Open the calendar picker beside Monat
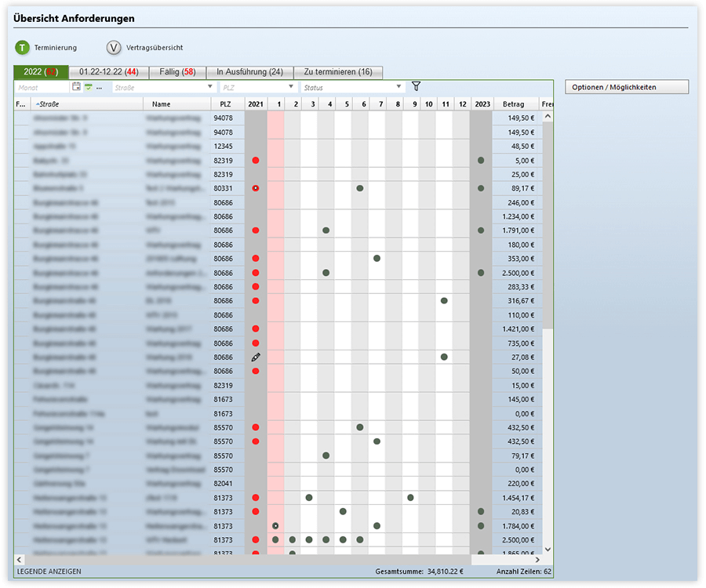Viewport: 706px width, 588px height. coord(76,87)
